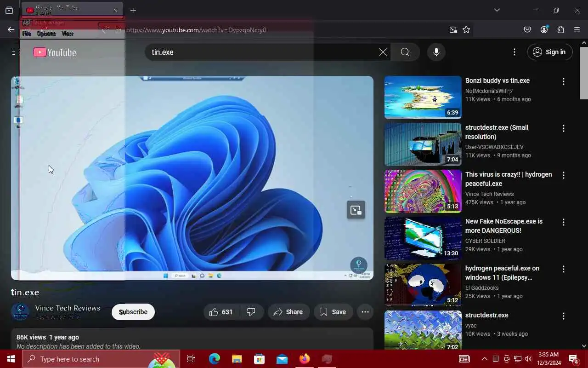Open options for New Fake NoEscape.exe video
The width and height of the screenshot is (588, 368).
564,222
